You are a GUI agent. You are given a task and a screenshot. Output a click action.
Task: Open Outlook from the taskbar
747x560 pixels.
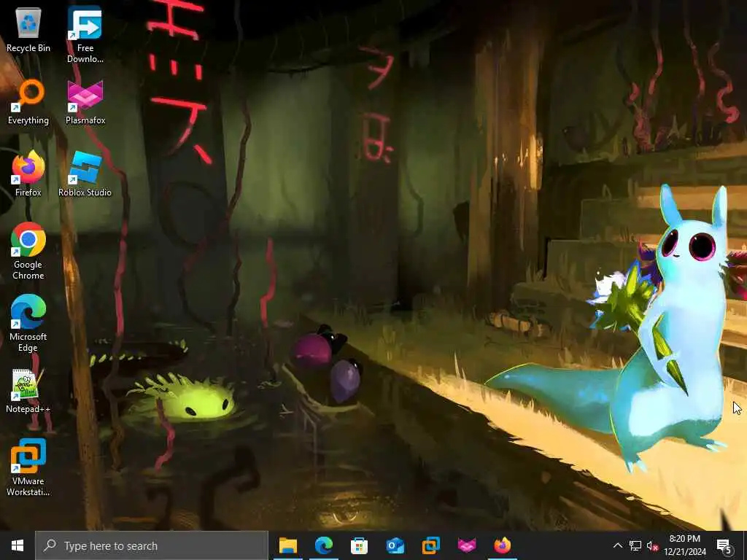395,545
